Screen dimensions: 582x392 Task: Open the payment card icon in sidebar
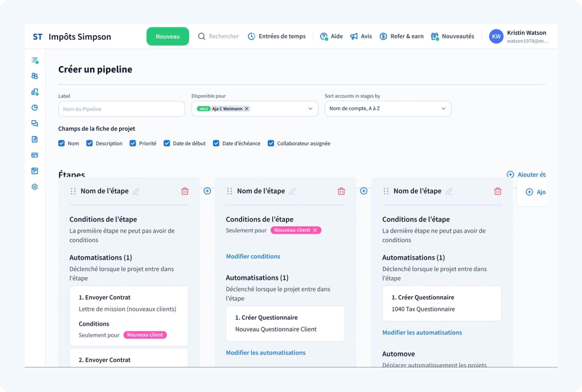click(x=34, y=155)
